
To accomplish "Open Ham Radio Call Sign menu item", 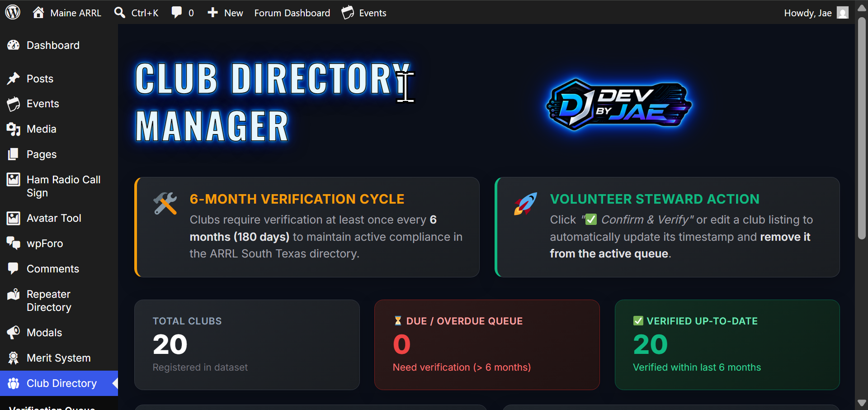I will pyautogui.click(x=59, y=186).
